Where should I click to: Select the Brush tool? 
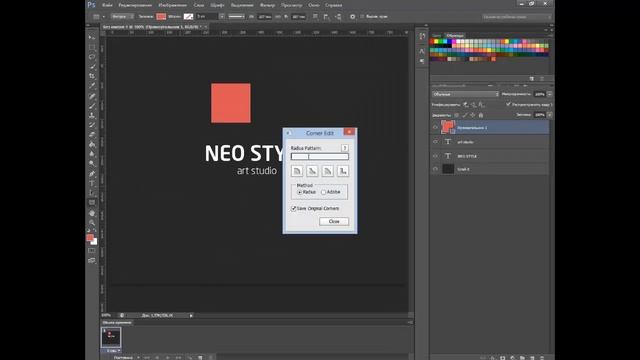click(92, 106)
